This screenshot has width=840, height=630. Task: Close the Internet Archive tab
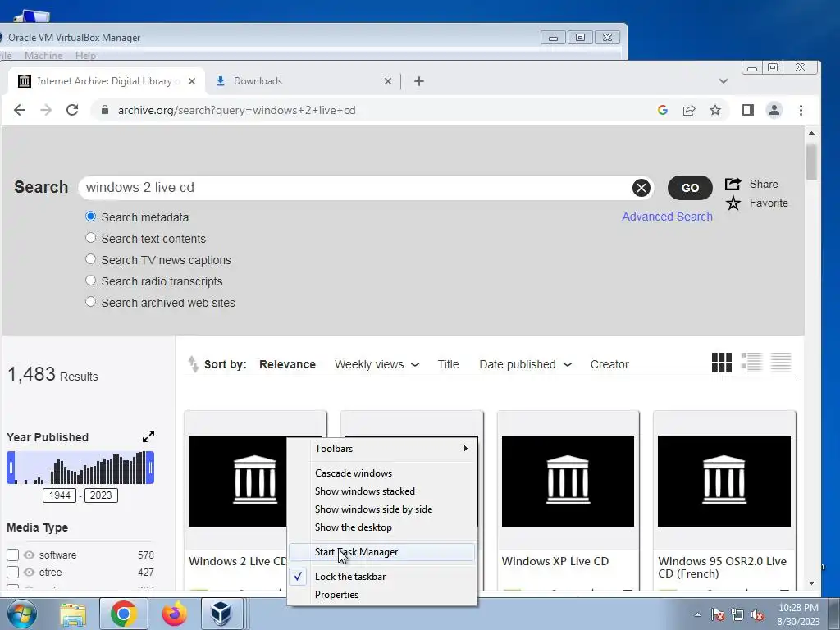(192, 81)
